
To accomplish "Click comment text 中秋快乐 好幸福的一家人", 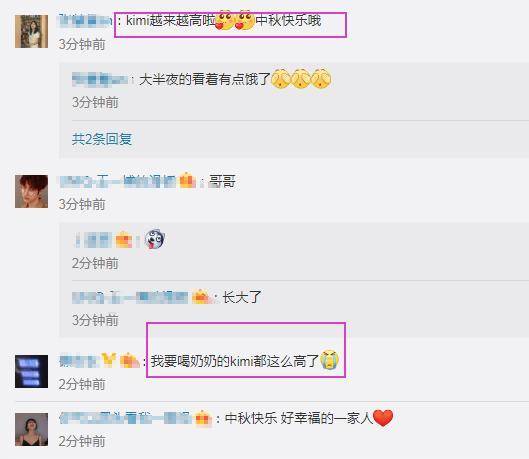I will point(299,419).
